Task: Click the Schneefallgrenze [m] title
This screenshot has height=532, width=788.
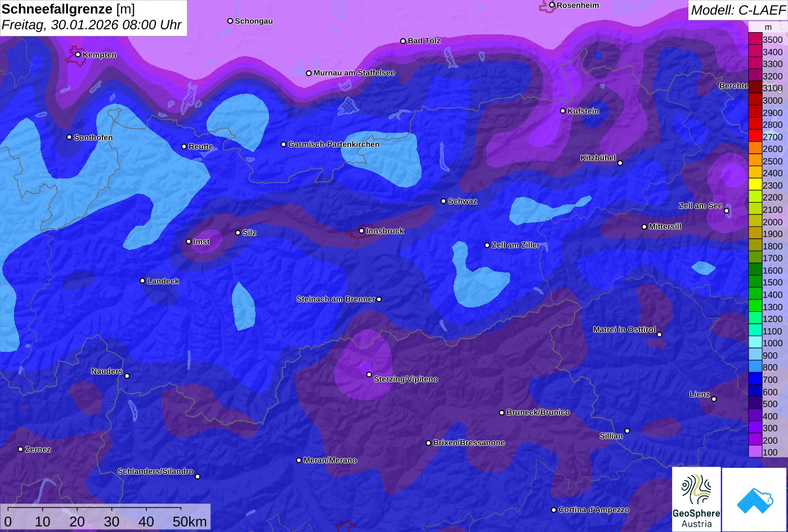Action: point(69,9)
